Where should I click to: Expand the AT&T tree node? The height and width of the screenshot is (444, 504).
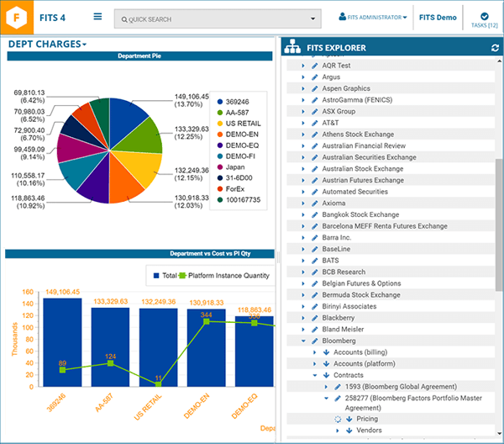[x=303, y=123]
